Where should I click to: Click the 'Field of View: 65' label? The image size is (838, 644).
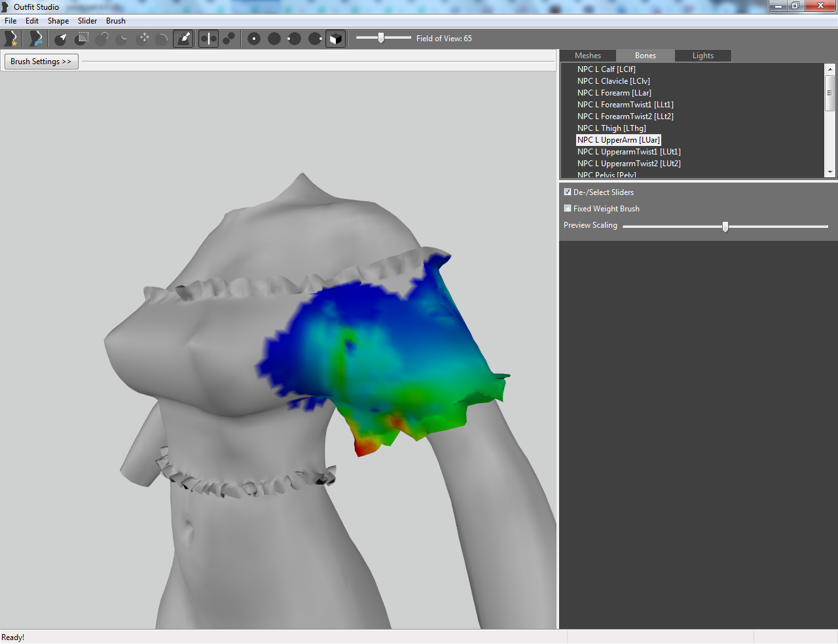point(444,39)
